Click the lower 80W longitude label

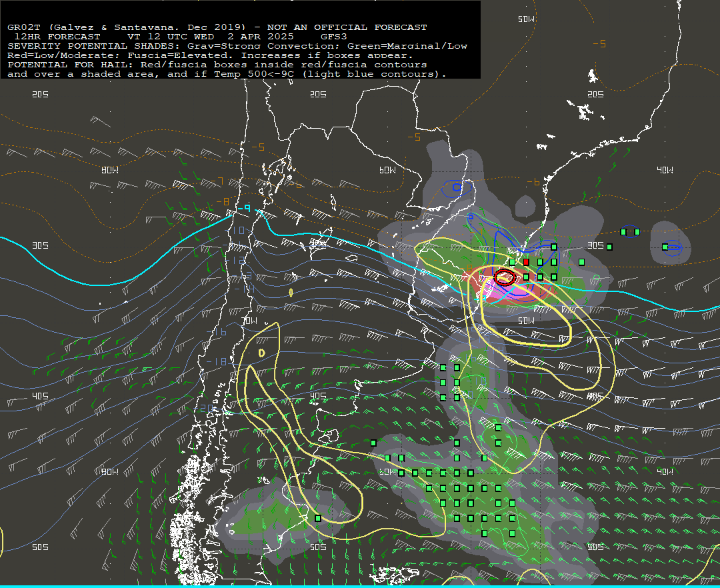click(110, 471)
